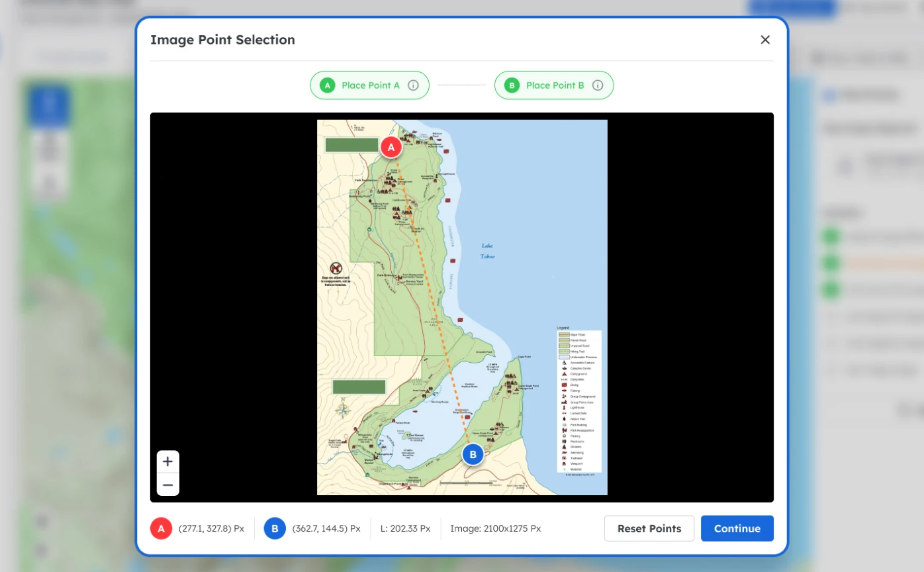Close the Image Point Selection dialog

pyautogui.click(x=765, y=40)
